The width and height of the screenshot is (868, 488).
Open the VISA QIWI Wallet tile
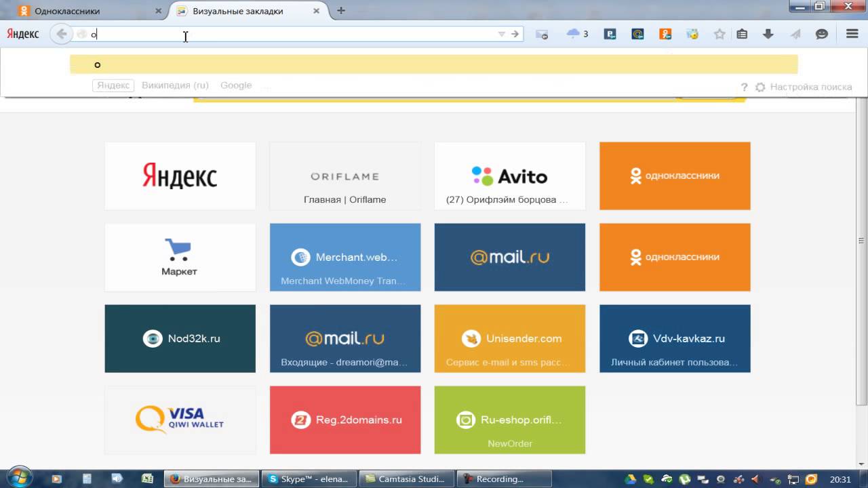pyautogui.click(x=180, y=420)
